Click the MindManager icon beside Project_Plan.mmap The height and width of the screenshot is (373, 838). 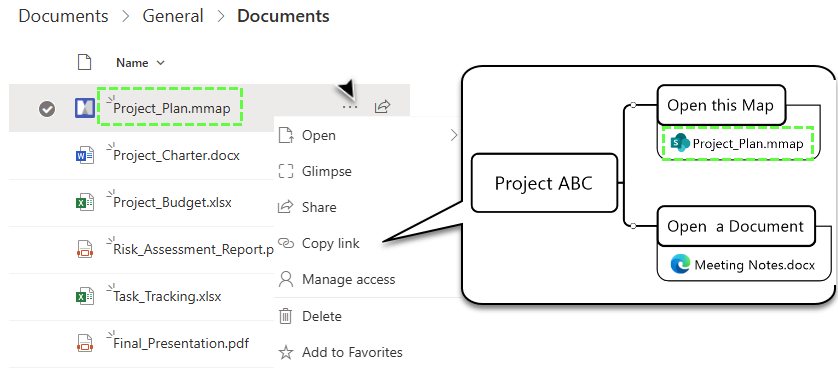pos(85,108)
